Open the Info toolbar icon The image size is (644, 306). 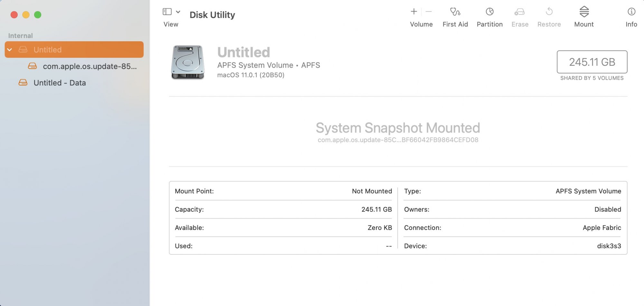pos(631,12)
